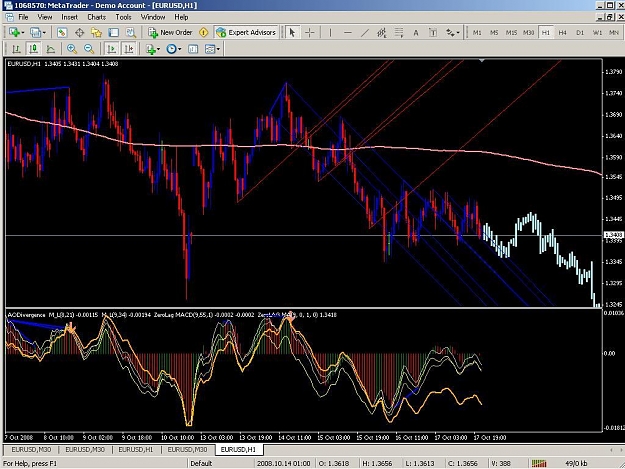The width and height of the screenshot is (625, 469).
Task: Toggle the Expert Advisors button
Action: point(246,33)
